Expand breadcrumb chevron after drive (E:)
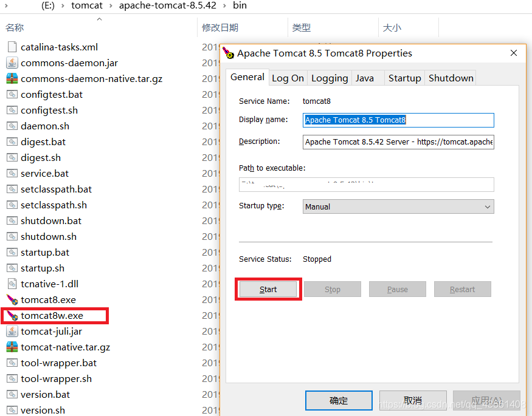 pyautogui.click(x=63, y=5)
